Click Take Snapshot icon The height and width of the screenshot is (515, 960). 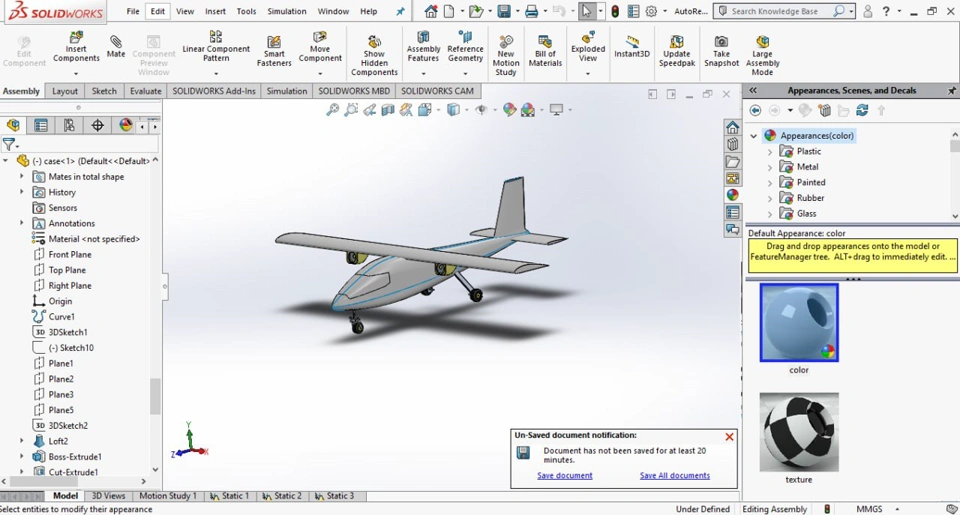coord(721,51)
